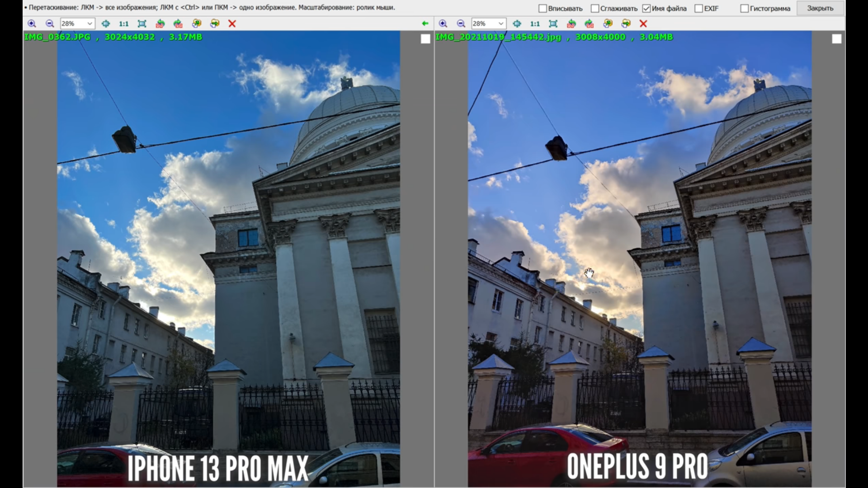
Task: Click the green left arrow above divider
Action: [425, 23]
